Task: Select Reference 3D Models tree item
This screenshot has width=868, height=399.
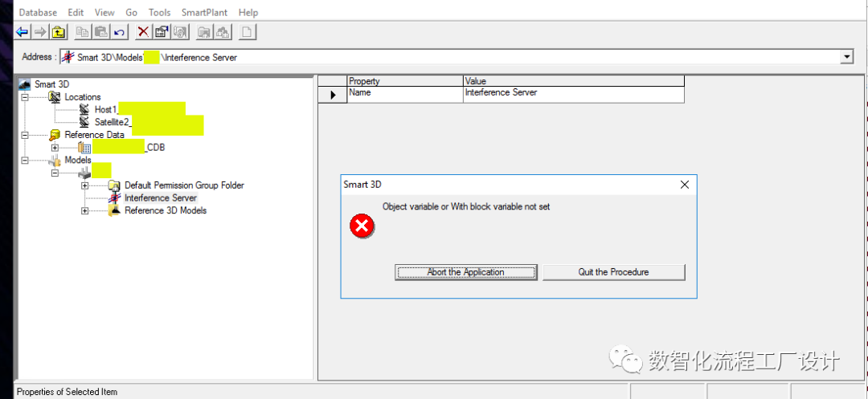Action: pos(166,210)
